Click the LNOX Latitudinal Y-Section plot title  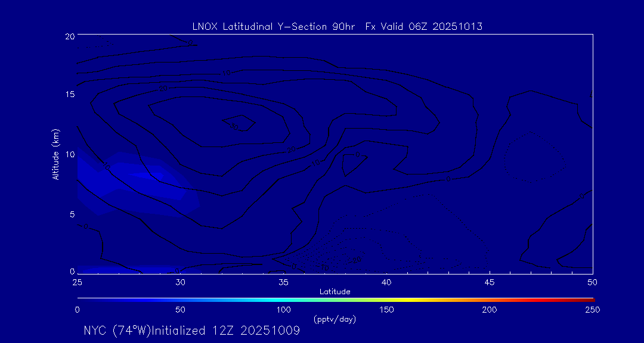click(337, 26)
